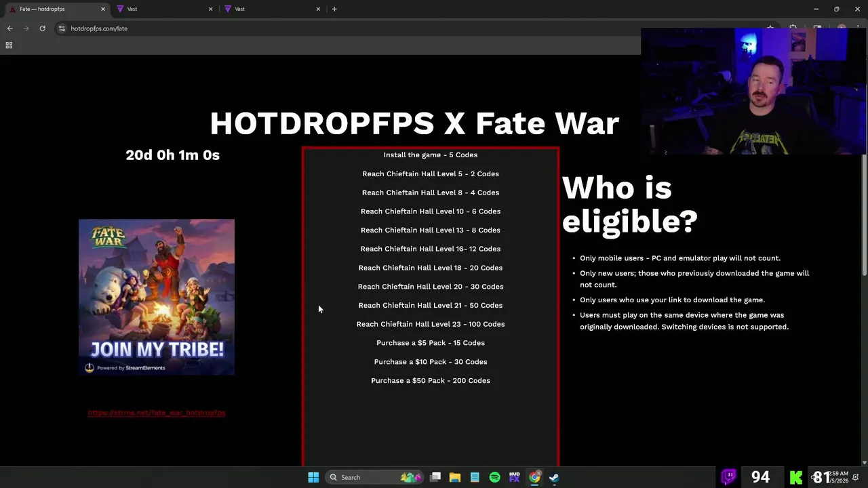Click 'Reach Chieftain Hall Level 5 - 2 Codes'
The image size is (868, 488).
[x=431, y=174]
